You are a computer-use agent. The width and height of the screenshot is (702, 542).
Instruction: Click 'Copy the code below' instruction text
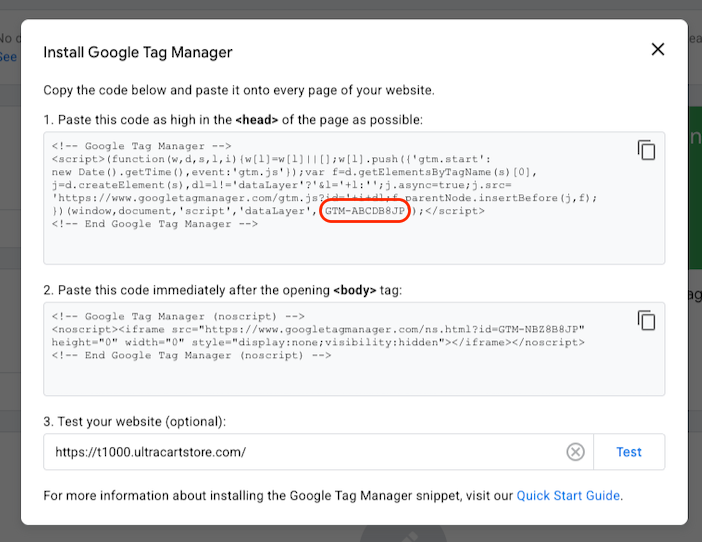pos(239,90)
